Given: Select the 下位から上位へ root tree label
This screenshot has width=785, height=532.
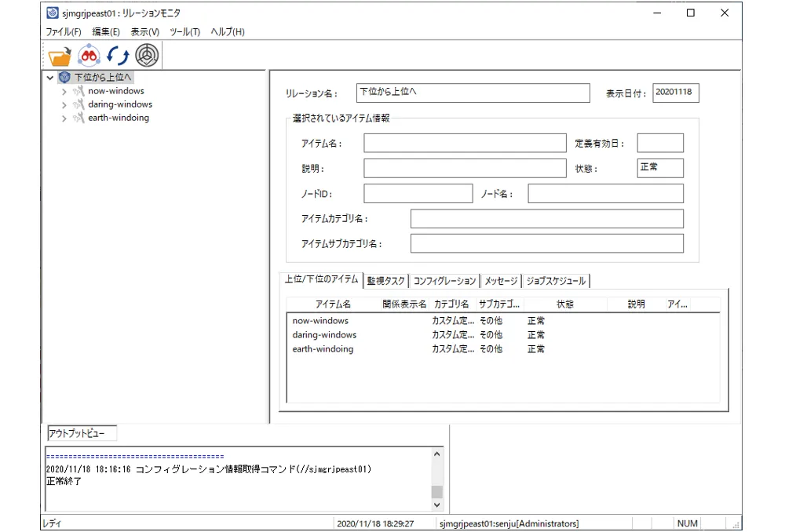Looking at the screenshot, I should pos(103,77).
